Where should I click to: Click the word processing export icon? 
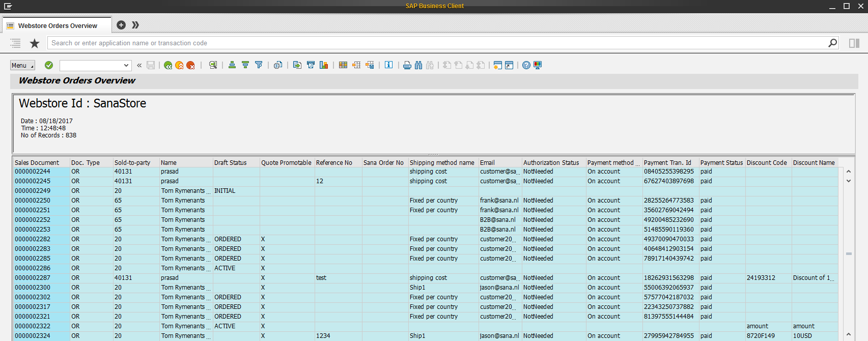pos(311,65)
